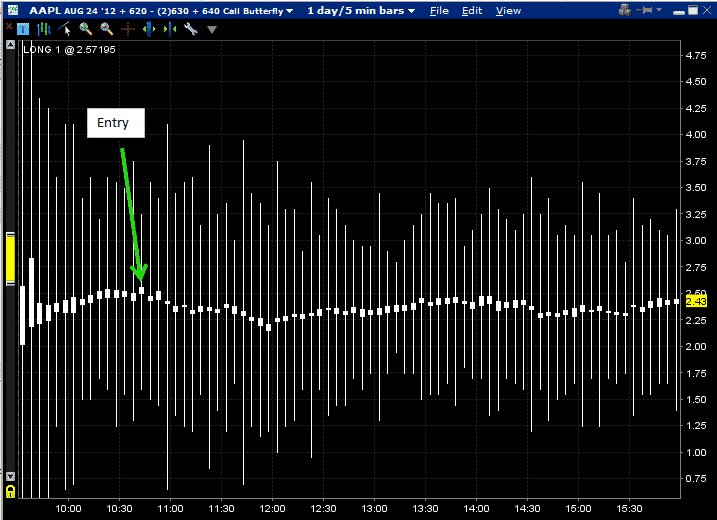Click the 12:00 time axis label
The height and width of the screenshot is (520, 717).
coord(272,509)
